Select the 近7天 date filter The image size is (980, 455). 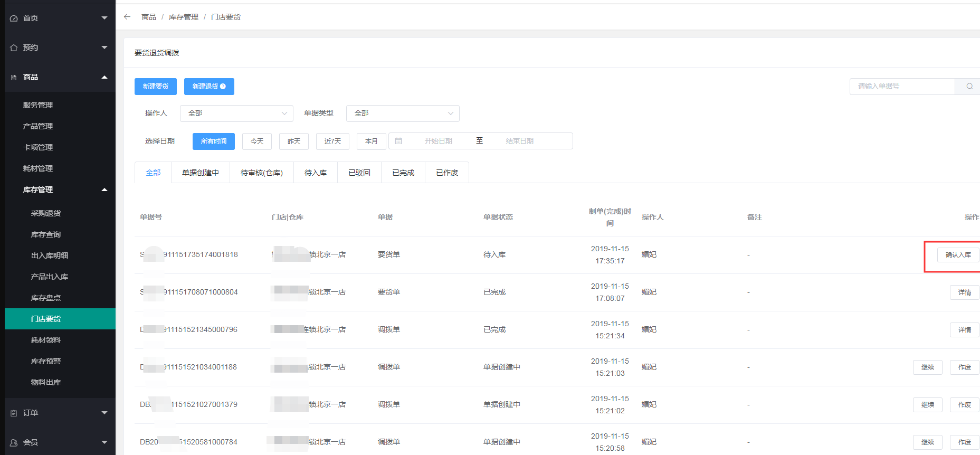pos(332,141)
